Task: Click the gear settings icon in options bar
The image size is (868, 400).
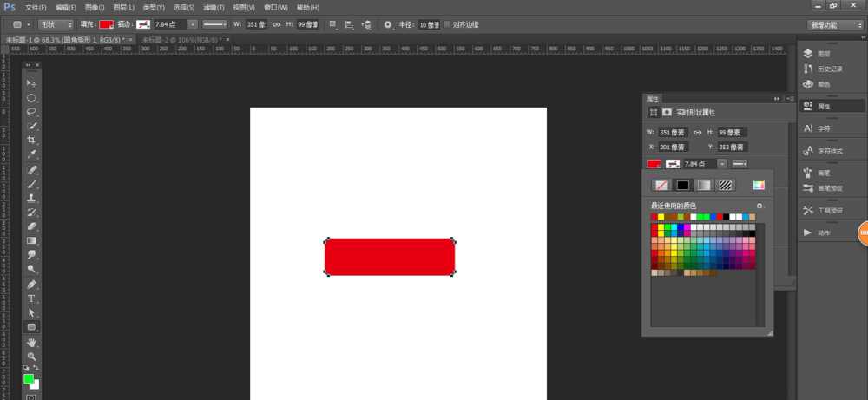Action: tap(387, 25)
